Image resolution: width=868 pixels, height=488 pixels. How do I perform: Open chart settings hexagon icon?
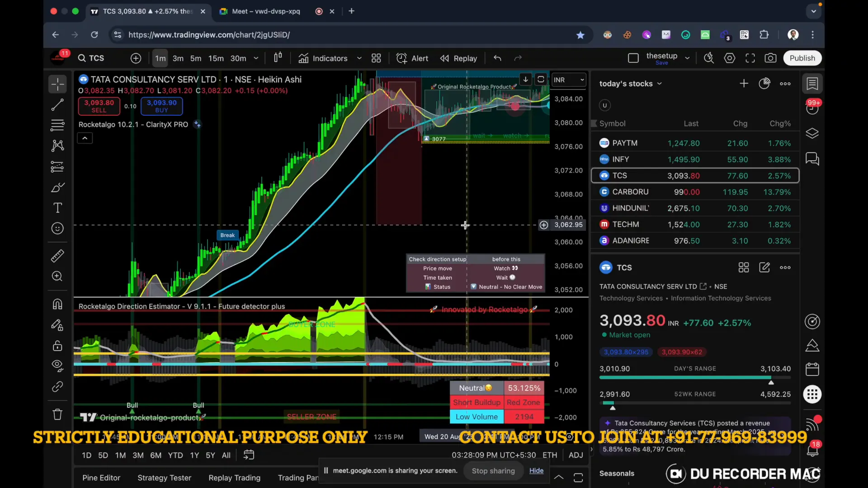pos(729,58)
